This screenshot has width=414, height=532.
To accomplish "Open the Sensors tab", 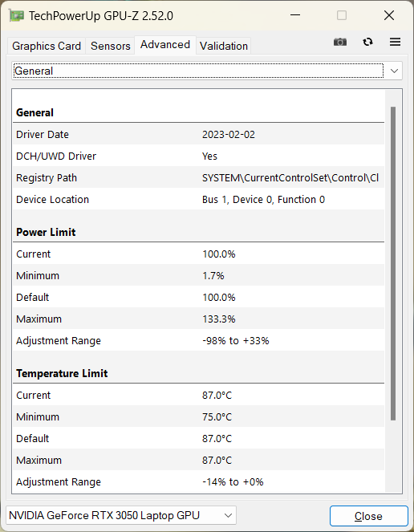I will pyautogui.click(x=110, y=46).
